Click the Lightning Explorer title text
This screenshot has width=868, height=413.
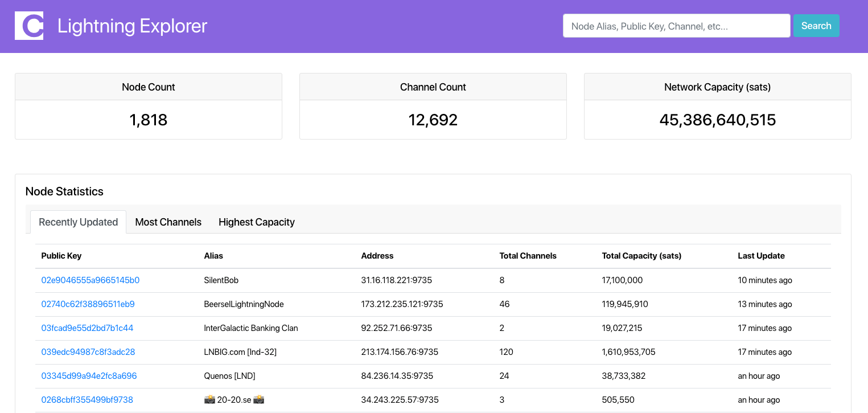[x=132, y=26]
